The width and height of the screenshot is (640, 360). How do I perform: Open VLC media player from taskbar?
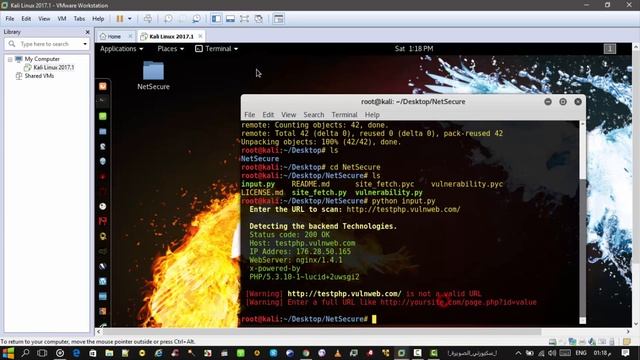[x=338, y=353]
